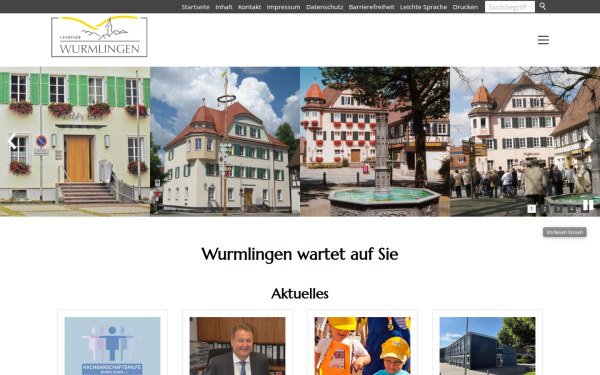Viewport: 600px width, 375px height.
Task: Click the Aktuelles heading
Action: click(x=300, y=293)
